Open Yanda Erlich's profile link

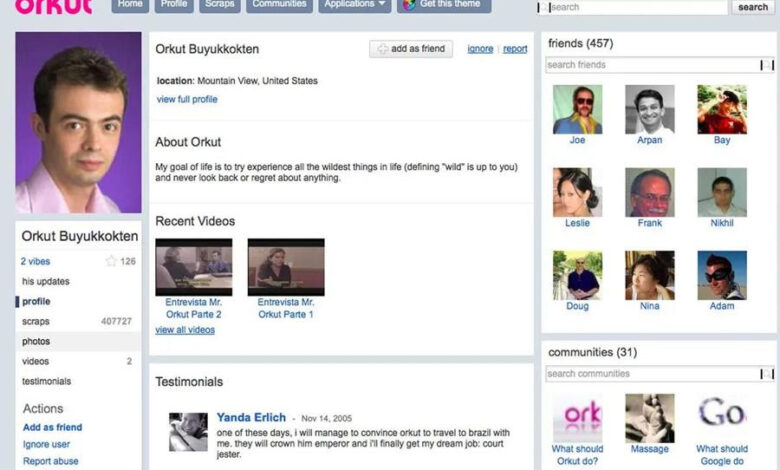pyautogui.click(x=251, y=418)
